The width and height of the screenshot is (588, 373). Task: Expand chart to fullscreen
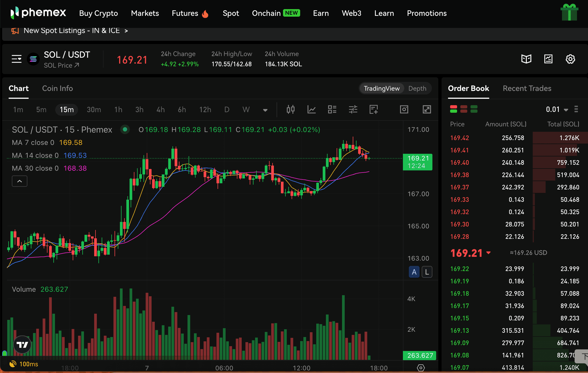pos(427,109)
